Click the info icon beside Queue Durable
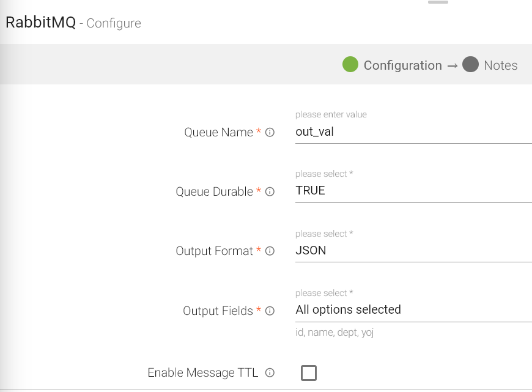This screenshot has width=532, height=392. point(270,191)
